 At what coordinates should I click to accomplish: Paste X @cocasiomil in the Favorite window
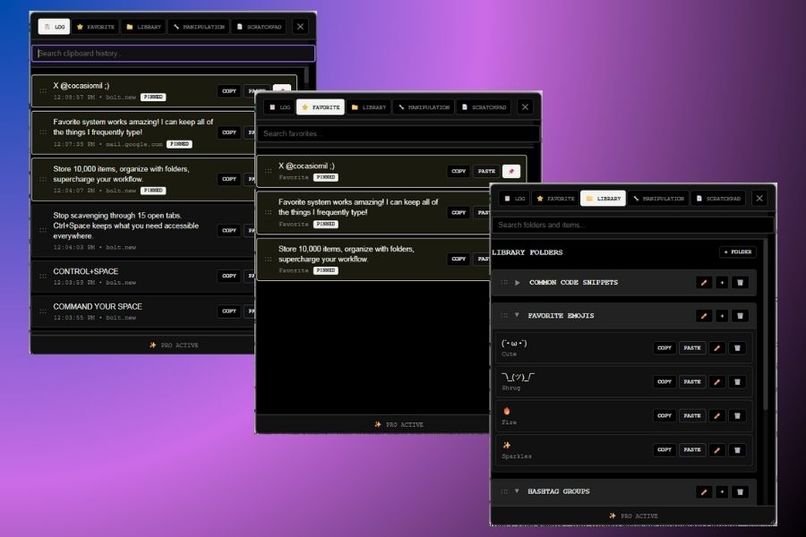pos(486,171)
